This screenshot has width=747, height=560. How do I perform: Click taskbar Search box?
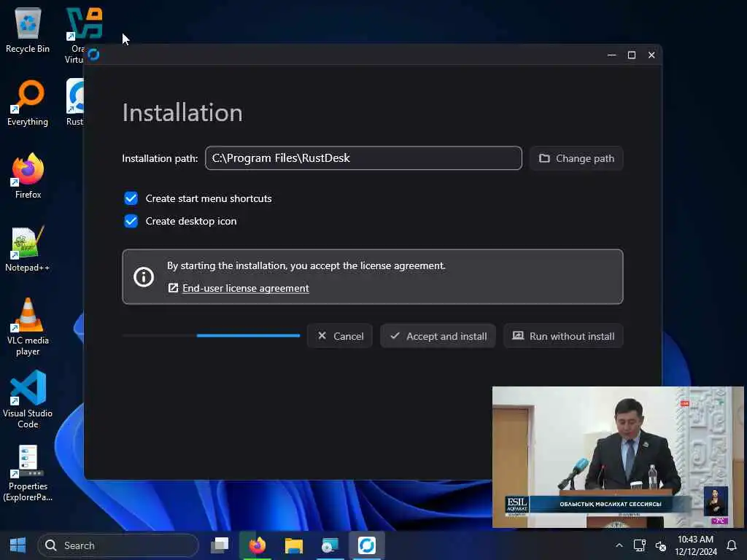click(117, 545)
